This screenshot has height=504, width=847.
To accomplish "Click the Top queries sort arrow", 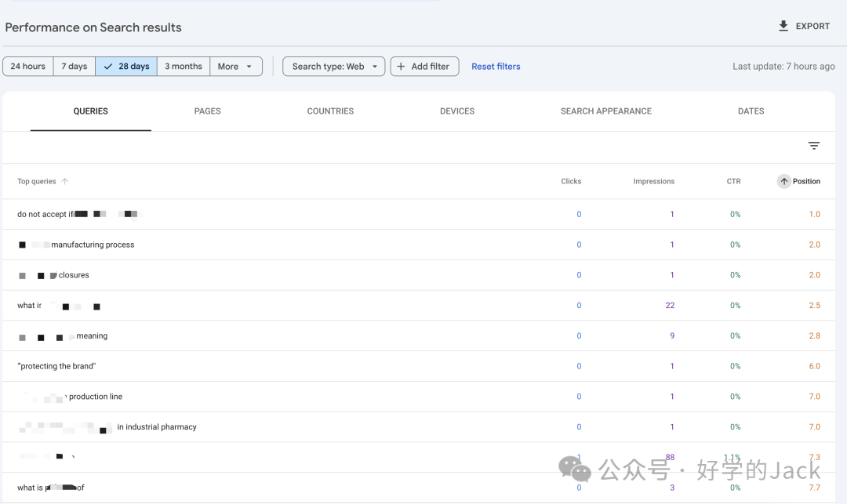I will 65,181.
